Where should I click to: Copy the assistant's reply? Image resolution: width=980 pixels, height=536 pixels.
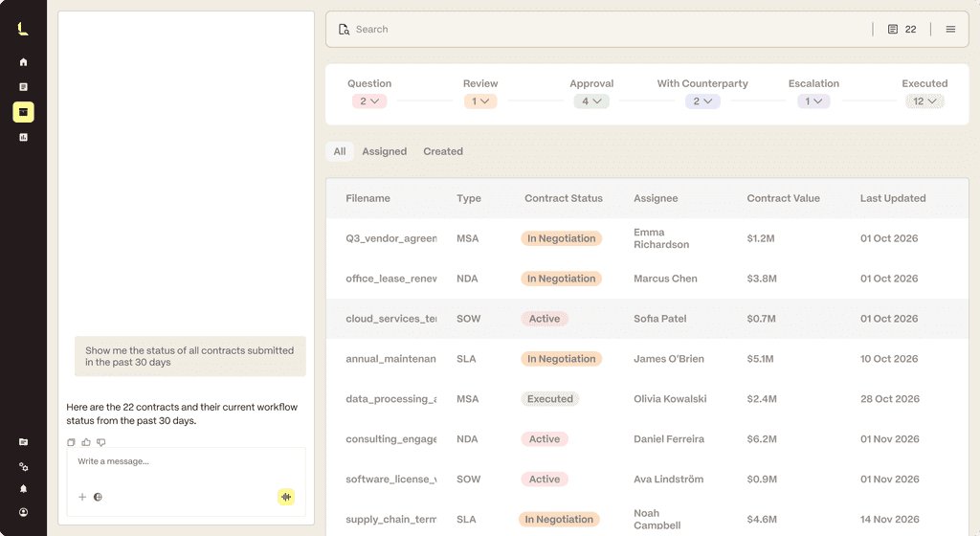71,442
